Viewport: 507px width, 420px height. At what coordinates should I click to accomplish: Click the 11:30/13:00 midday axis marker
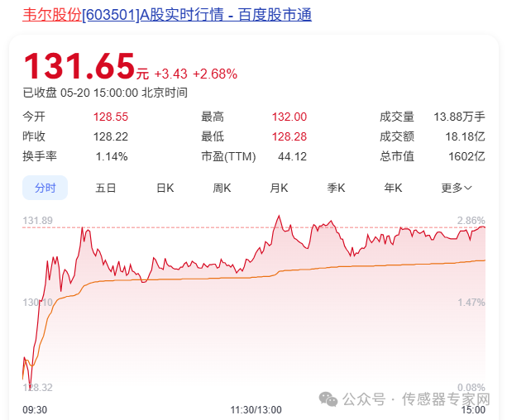click(x=256, y=409)
